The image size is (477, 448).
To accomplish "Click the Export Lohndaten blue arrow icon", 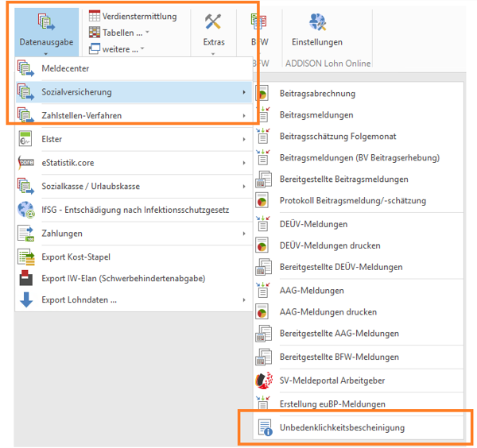I will click(x=26, y=299).
